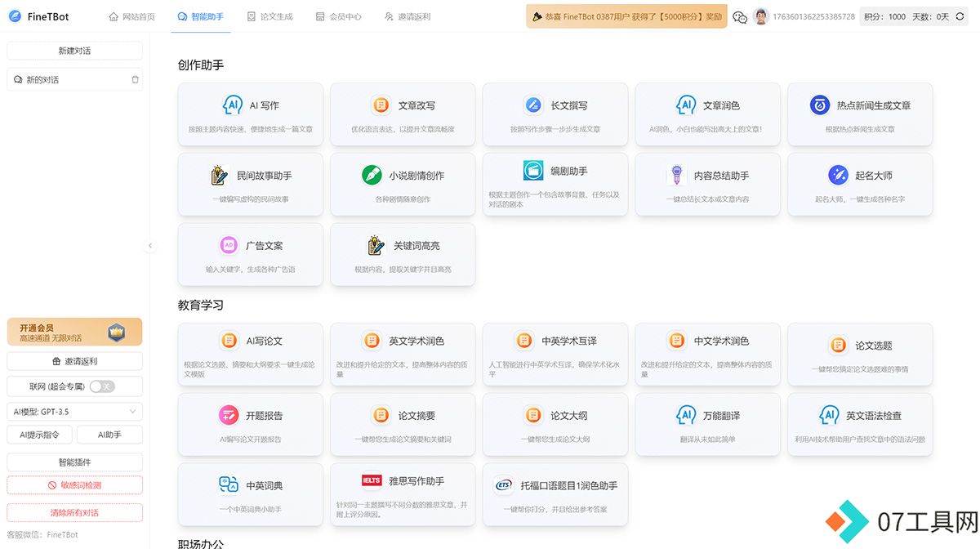Image resolution: width=980 pixels, height=549 pixels.
Task: Open the AI 写作 card icon
Action: click(232, 105)
